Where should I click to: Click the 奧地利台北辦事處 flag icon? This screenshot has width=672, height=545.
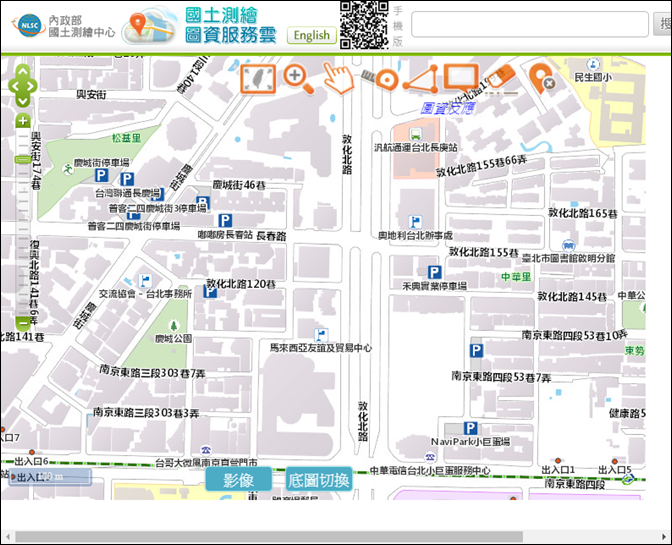pos(415,222)
